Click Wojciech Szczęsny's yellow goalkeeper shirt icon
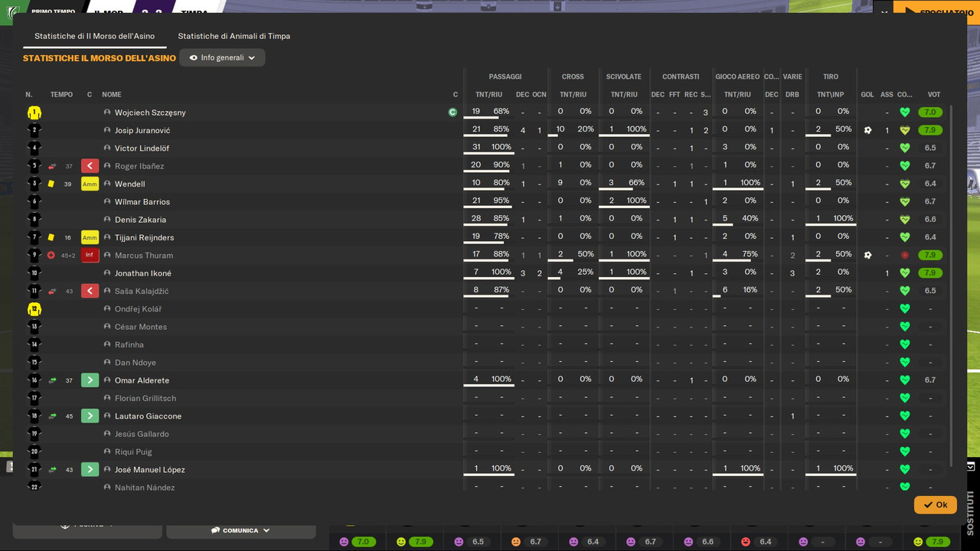The width and height of the screenshot is (980, 551). [x=34, y=112]
